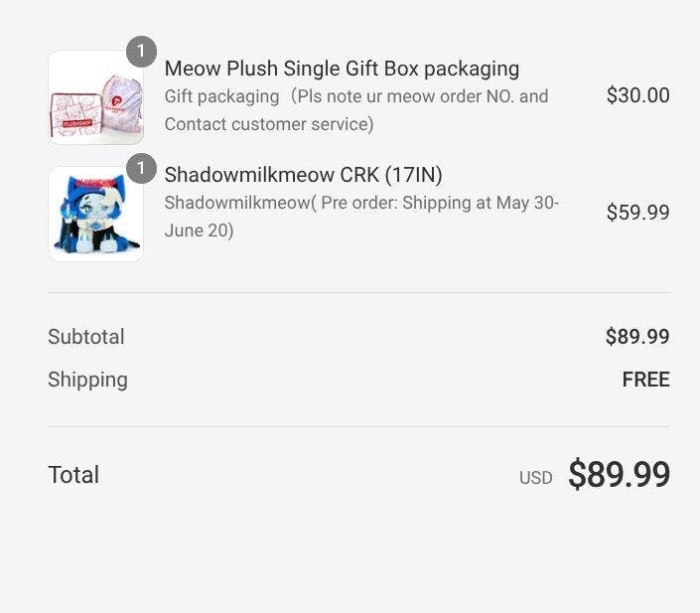Click the Shadowmilkmeow pre order shipping note
The height and width of the screenshot is (613, 700).
tap(361, 217)
